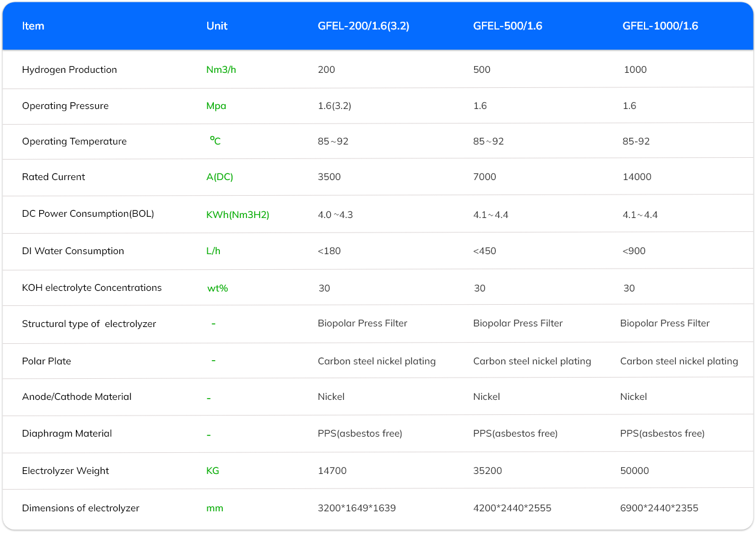
Task: Click the GFEL-500/1.6 column header
Action: tap(507, 26)
